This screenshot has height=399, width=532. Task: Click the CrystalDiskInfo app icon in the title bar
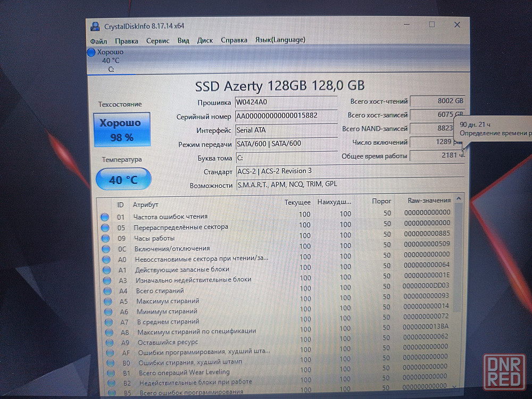coord(95,26)
